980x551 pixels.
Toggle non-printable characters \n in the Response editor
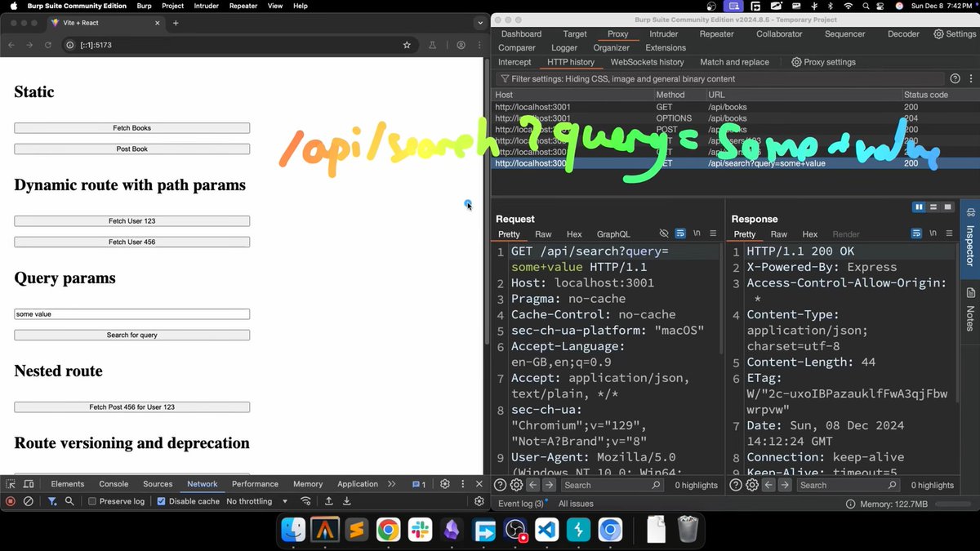pyautogui.click(x=933, y=234)
